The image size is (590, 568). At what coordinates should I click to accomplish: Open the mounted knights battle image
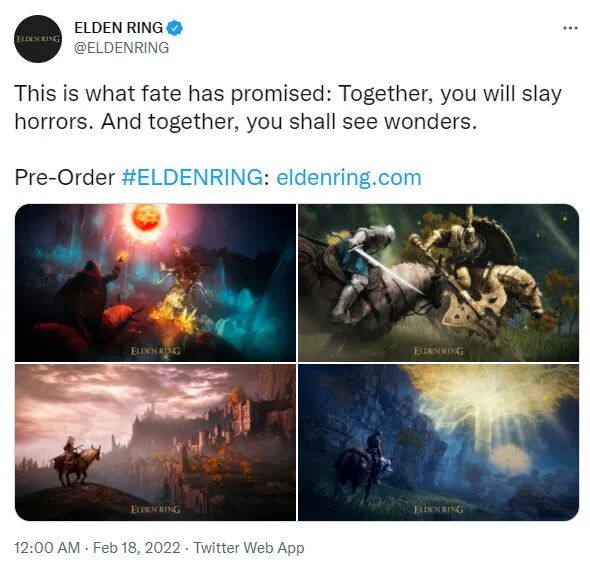pyautogui.click(x=439, y=283)
